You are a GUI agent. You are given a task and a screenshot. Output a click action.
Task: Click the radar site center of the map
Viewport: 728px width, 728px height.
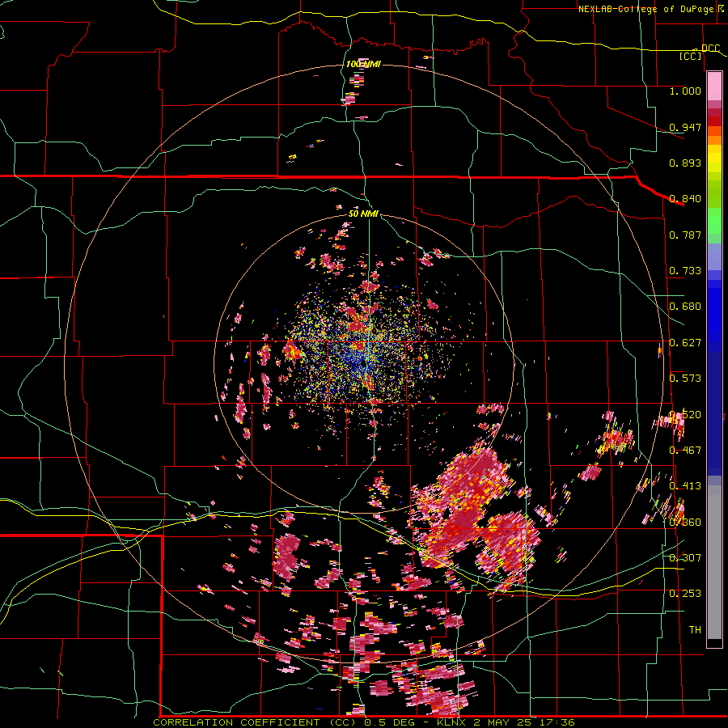(363, 365)
